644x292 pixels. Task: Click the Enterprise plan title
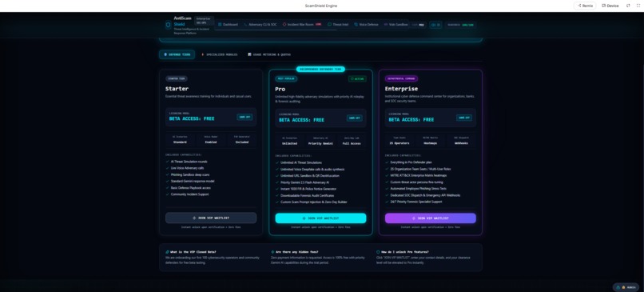pos(401,89)
